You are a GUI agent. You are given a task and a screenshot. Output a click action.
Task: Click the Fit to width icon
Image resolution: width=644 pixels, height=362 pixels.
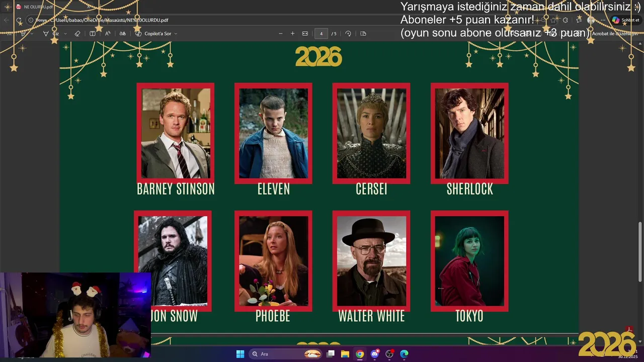(305, 34)
